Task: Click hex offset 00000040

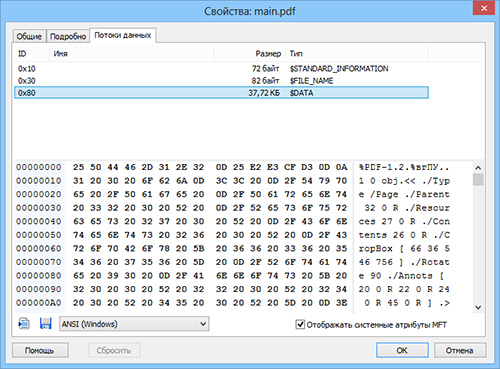Action: coord(39,222)
